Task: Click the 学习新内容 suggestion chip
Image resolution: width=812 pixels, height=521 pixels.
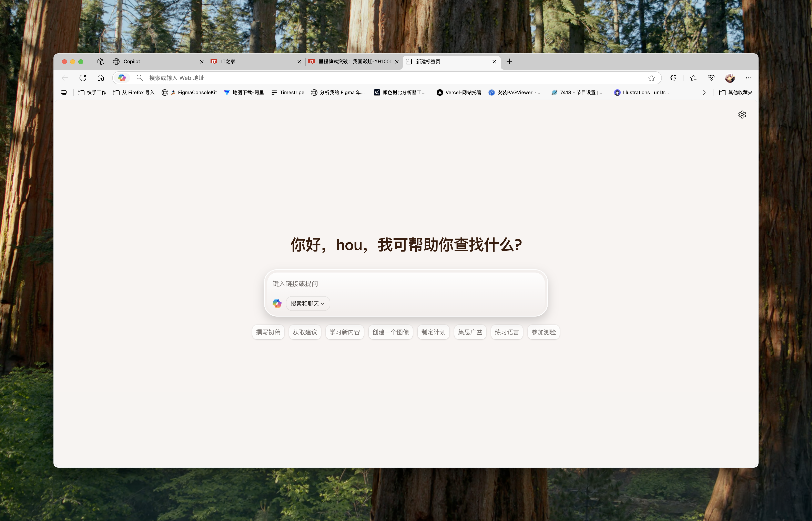Action: (345, 332)
